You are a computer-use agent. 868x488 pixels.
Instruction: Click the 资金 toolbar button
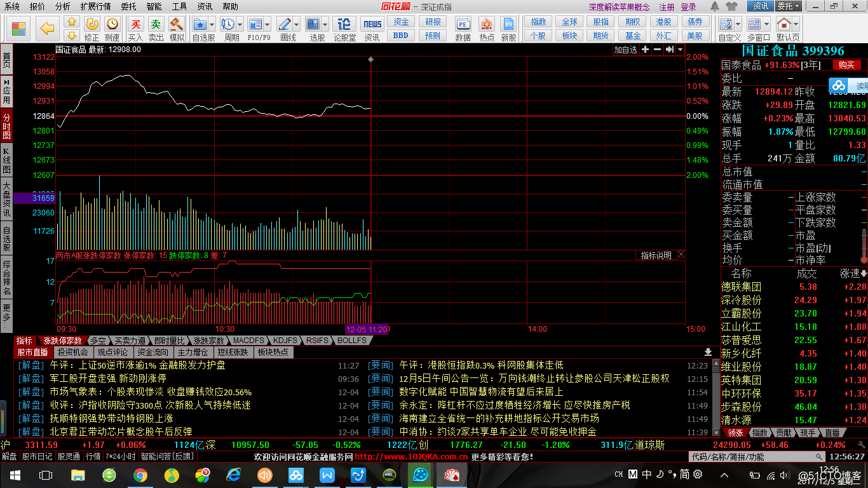click(401, 22)
